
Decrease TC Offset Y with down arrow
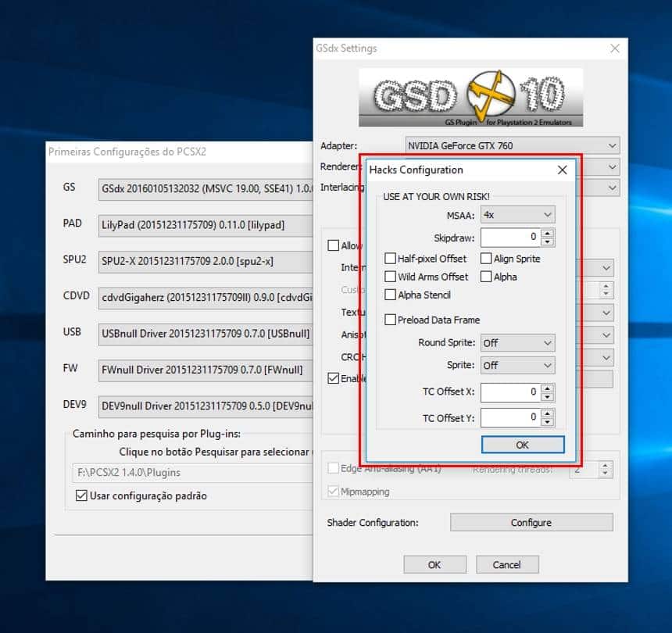(x=548, y=423)
